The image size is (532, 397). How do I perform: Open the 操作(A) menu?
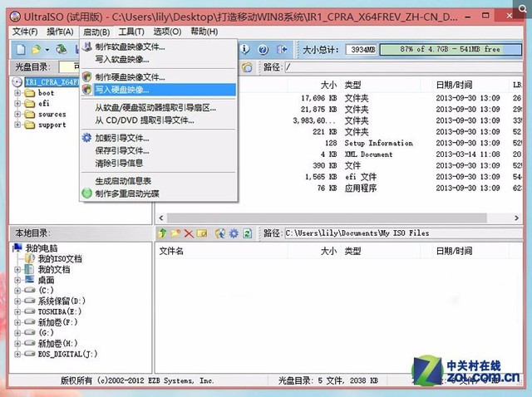(60, 32)
